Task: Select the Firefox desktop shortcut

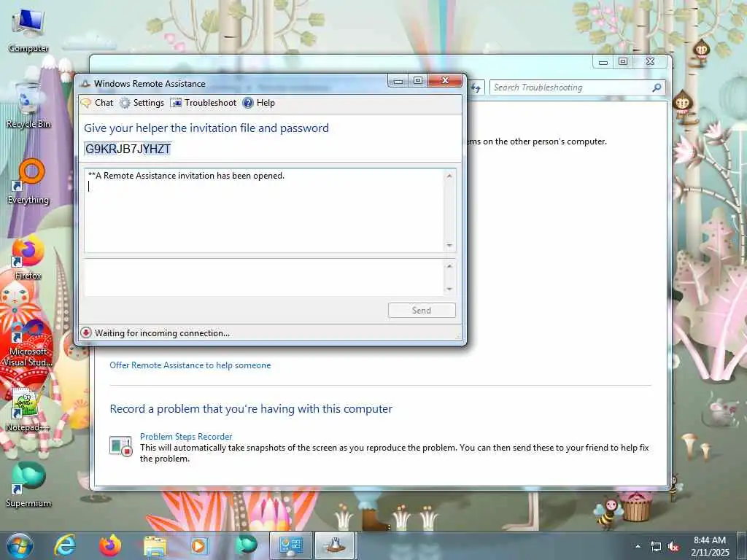Action: [x=28, y=257]
